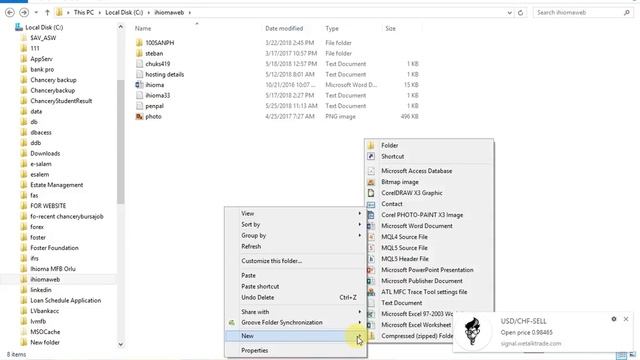640x360 pixels.
Task: Click This PC in breadcrumb
Action: click(84, 13)
